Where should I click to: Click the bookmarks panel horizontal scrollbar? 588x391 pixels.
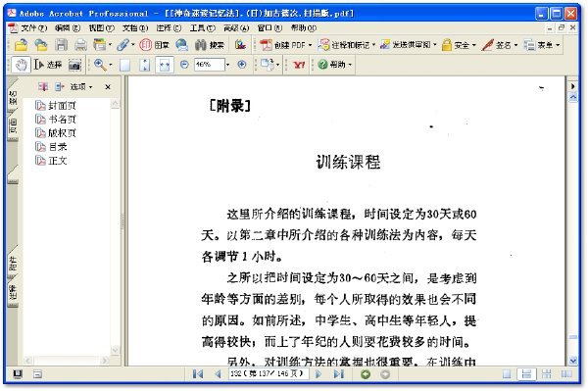coord(67,361)
